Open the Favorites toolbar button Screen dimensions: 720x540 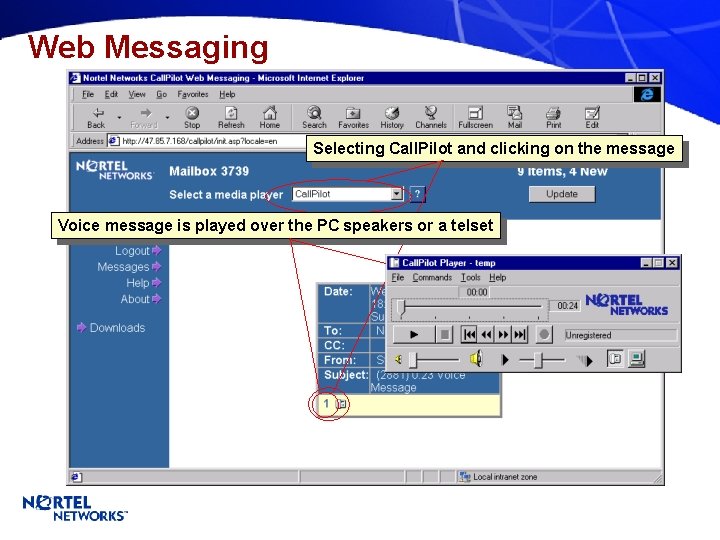(353, 118)
